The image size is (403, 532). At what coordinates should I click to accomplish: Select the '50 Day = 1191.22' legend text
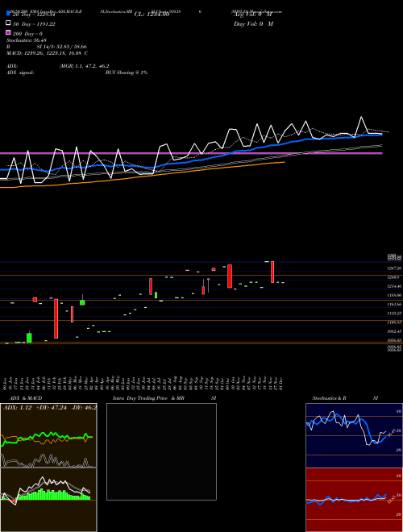pos(34,24)
